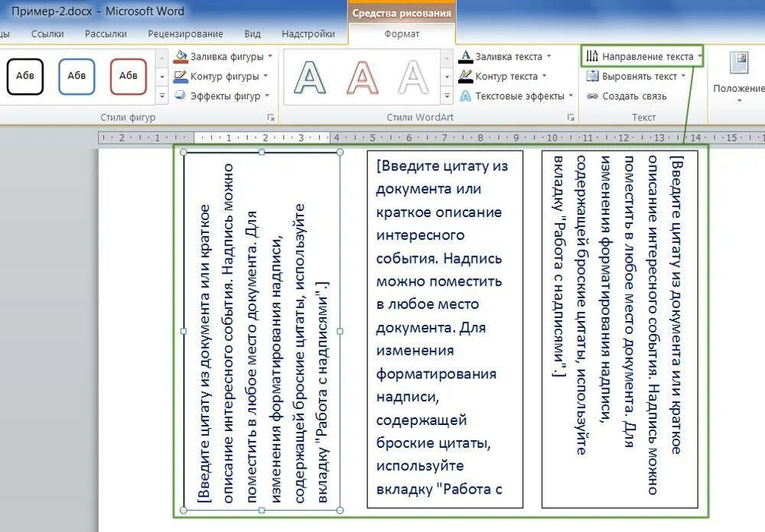Open the Контур фигуры dropdown arrow
This screenshot has height=532, width=765.
pos(266,76)
